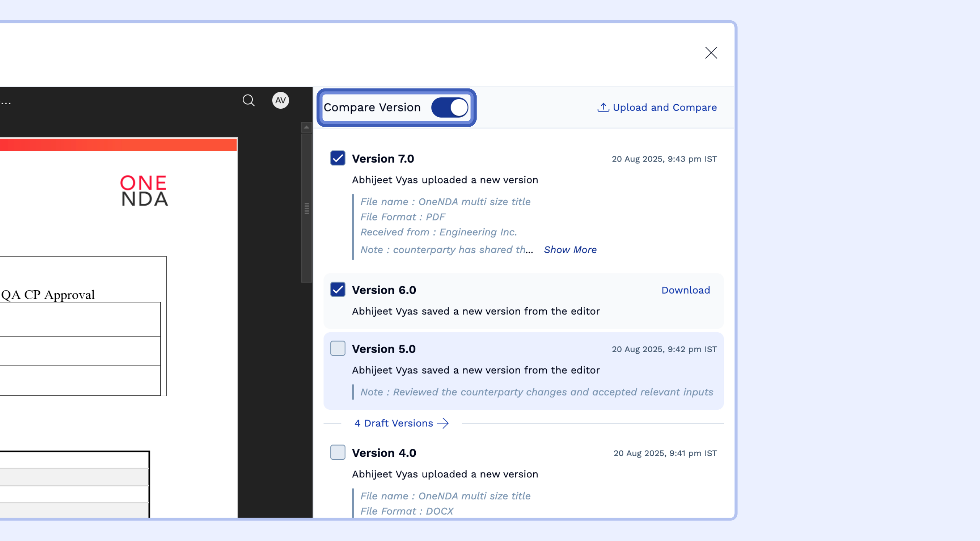This screenshot has width=980, height=541.
Task: Click arrow icon beside Draft Versions
Action: [443, 423]
